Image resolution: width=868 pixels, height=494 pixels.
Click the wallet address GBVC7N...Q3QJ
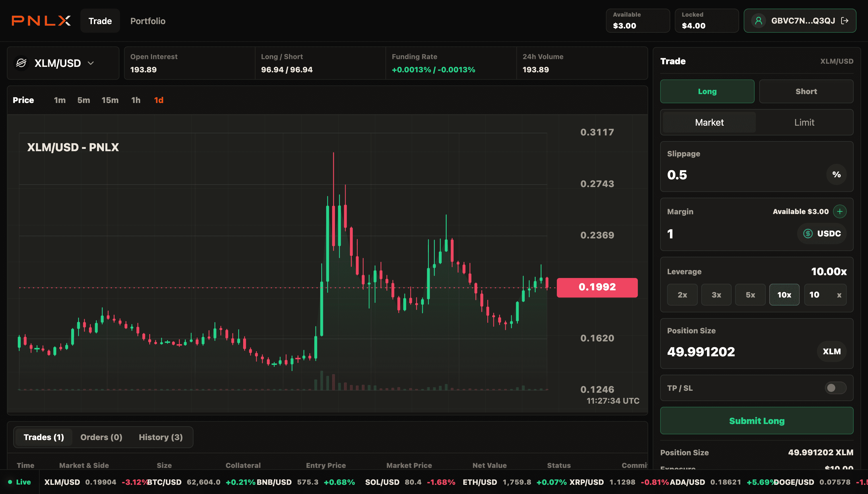[x=803, y=21]
